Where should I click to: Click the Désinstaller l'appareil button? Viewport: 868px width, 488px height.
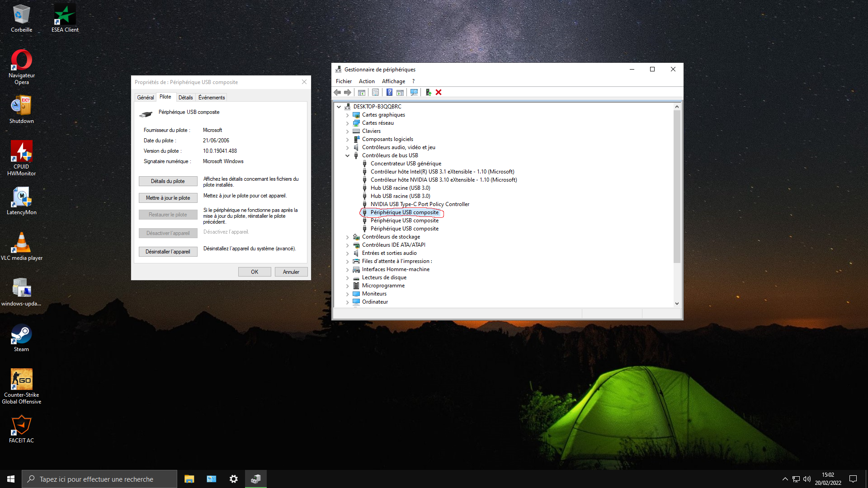tap(168, 252)
